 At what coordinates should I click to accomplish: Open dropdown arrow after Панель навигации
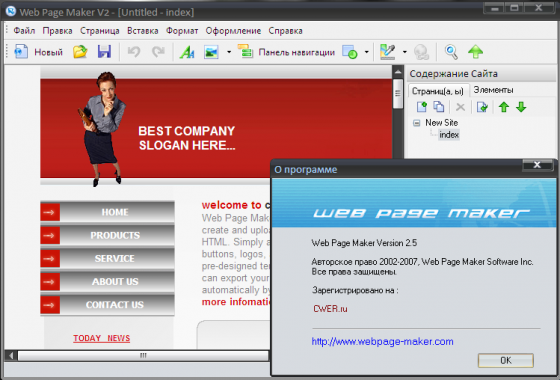click(366, 52)
